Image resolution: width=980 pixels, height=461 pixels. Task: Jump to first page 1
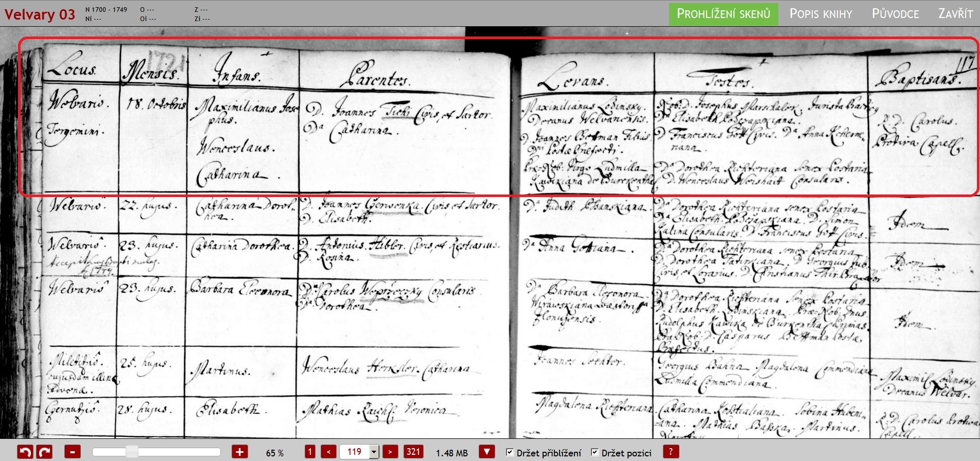click(310, 452)
